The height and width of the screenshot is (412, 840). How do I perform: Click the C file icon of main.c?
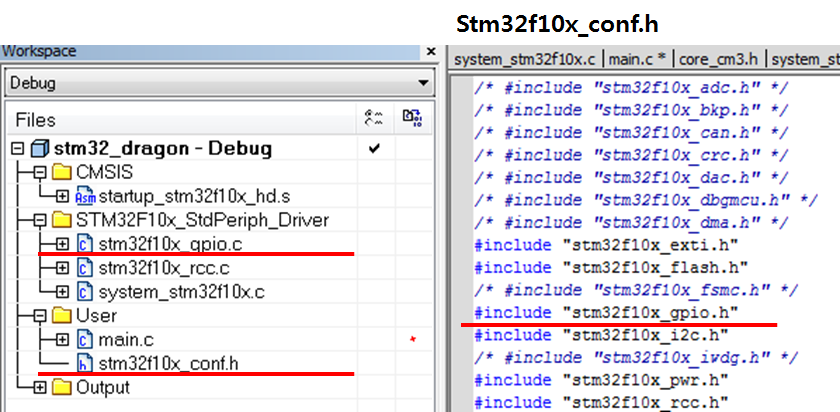84,340
